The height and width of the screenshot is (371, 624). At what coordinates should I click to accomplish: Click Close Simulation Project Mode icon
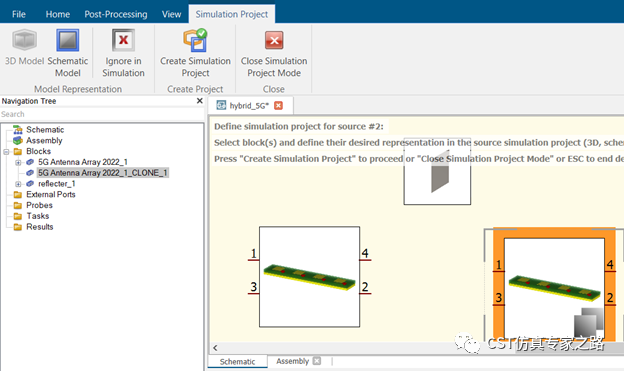pos(274,40)
